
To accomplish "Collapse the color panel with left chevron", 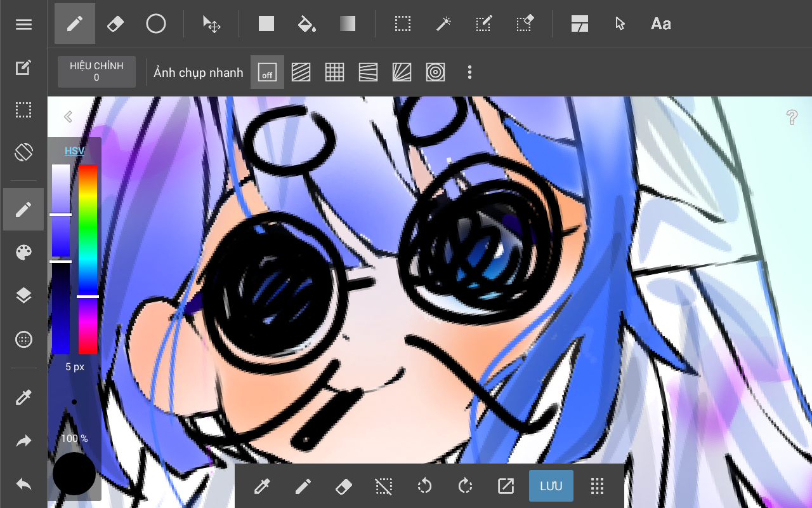I will [68, 116].
